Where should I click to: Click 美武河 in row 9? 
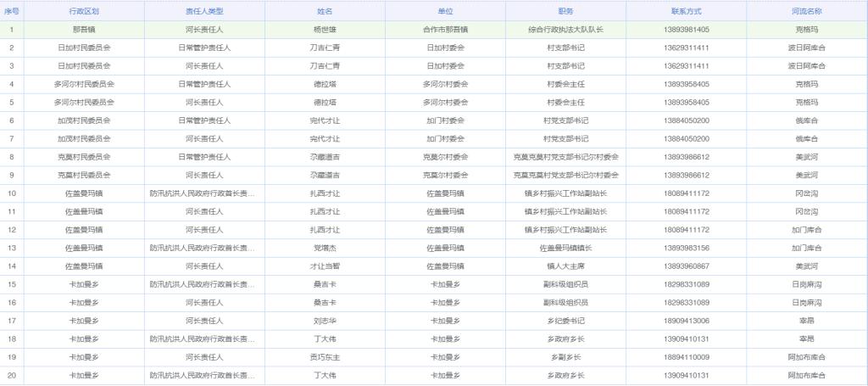coord(807,176)
